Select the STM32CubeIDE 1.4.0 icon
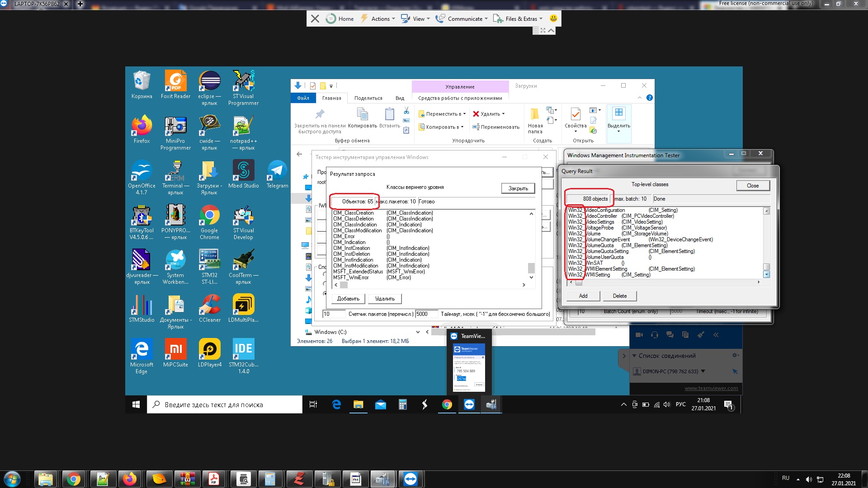 [243, 356]
